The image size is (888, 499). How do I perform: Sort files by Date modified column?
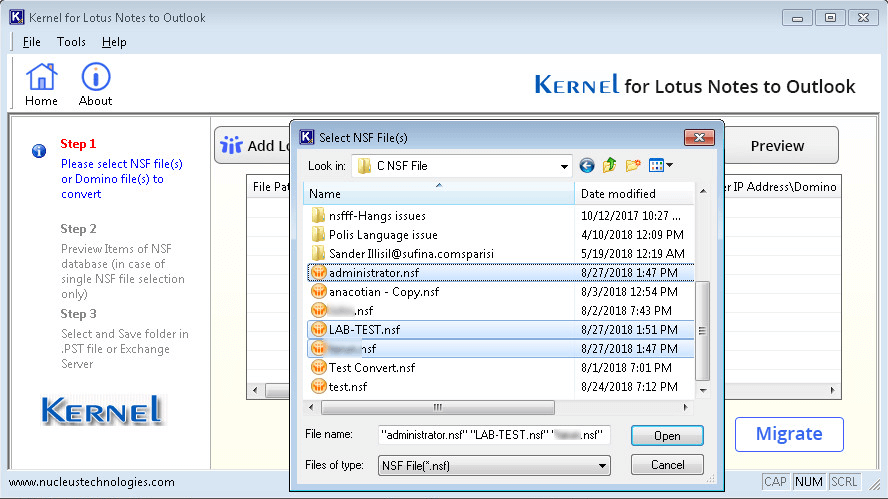[634, 194]
